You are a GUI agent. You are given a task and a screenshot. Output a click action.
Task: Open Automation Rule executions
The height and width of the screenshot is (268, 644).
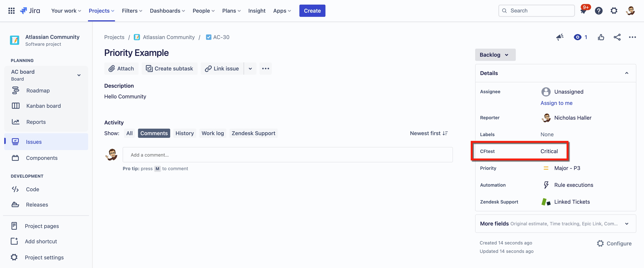(x=573, y=185)
